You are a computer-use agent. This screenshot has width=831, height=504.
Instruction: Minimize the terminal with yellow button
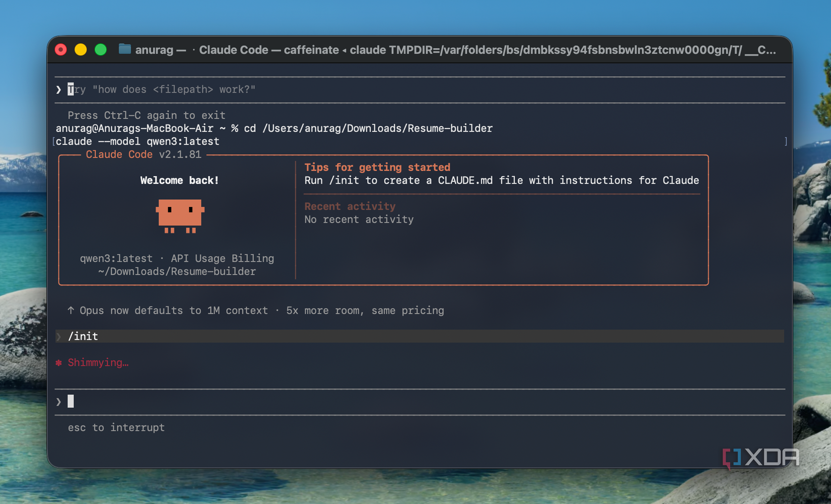pyautogui.click(x=81, y=50)
